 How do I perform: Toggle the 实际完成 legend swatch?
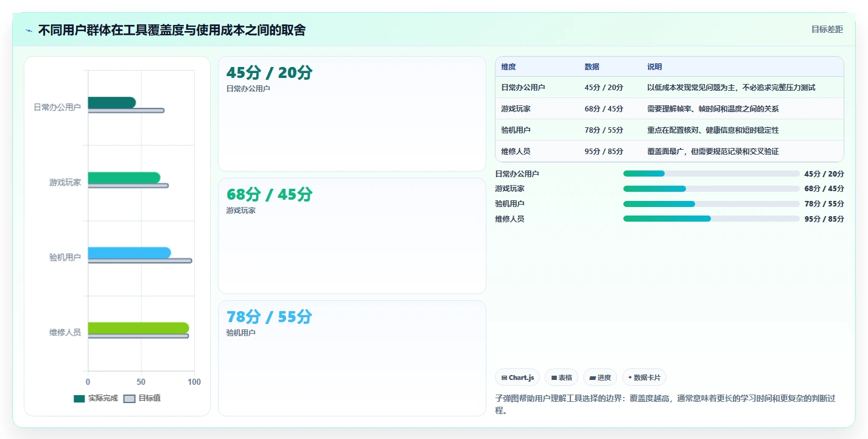79,399
